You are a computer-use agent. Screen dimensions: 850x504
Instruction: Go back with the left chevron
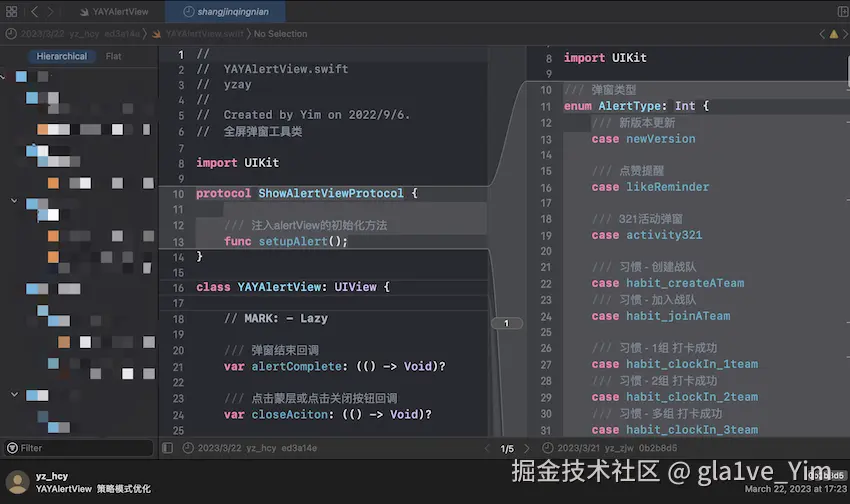point(34,11)
